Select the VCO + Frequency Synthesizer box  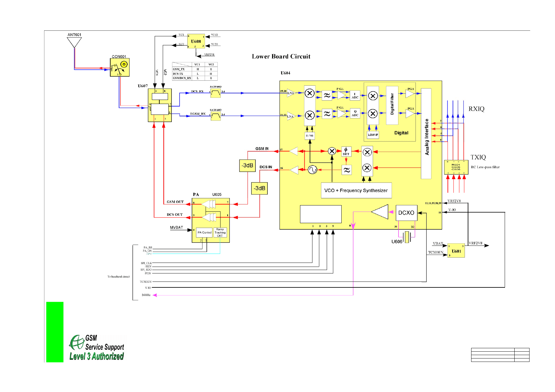[356, 190]
